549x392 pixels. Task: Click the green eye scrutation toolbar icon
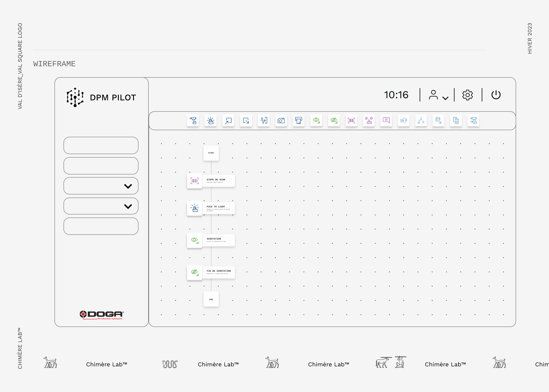(316, 121)
